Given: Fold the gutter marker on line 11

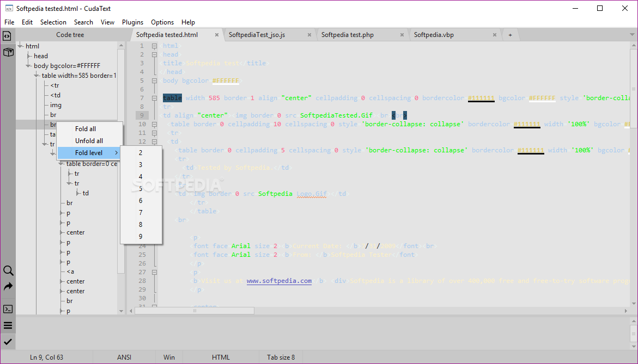Looking at the screenshot, I should pos(154,133).
